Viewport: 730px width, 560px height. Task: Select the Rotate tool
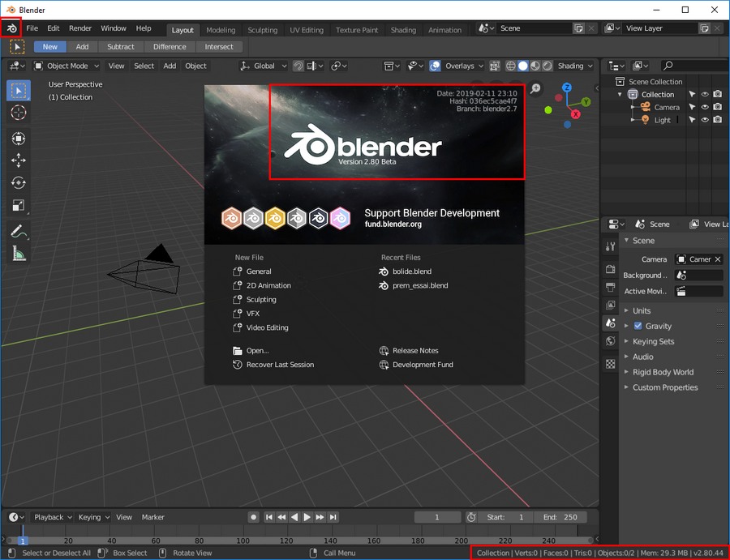pos(18,183)
